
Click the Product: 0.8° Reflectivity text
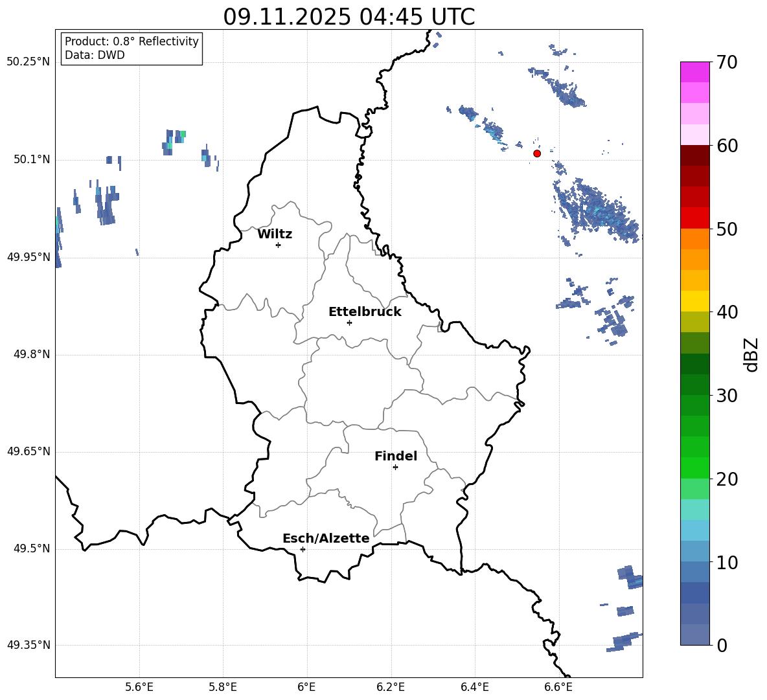tap(132, 41)
